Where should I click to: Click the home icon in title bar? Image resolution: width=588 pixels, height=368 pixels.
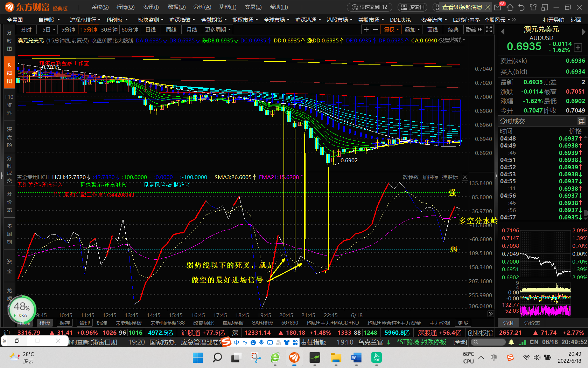tap(510, 7)
